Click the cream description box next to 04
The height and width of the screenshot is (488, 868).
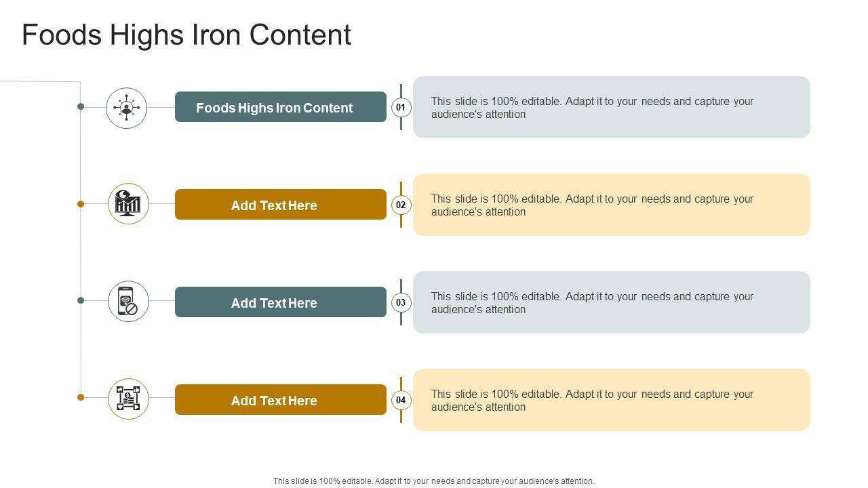pyautogui.click(x=611, y=400)
